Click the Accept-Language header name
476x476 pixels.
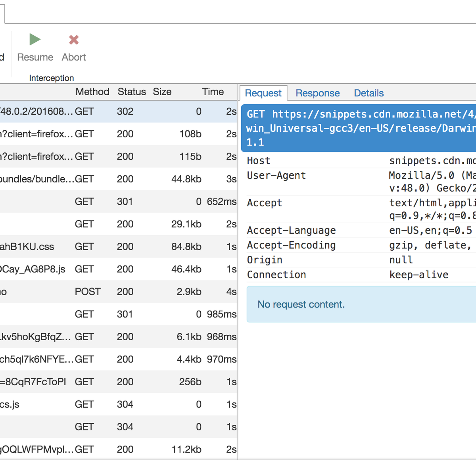(x=292, y=230)
